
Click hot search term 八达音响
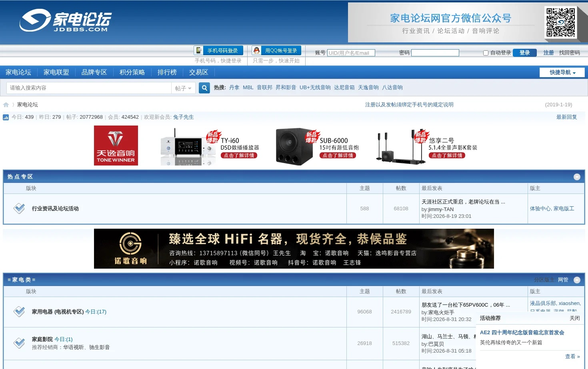(x=392, y=88)
